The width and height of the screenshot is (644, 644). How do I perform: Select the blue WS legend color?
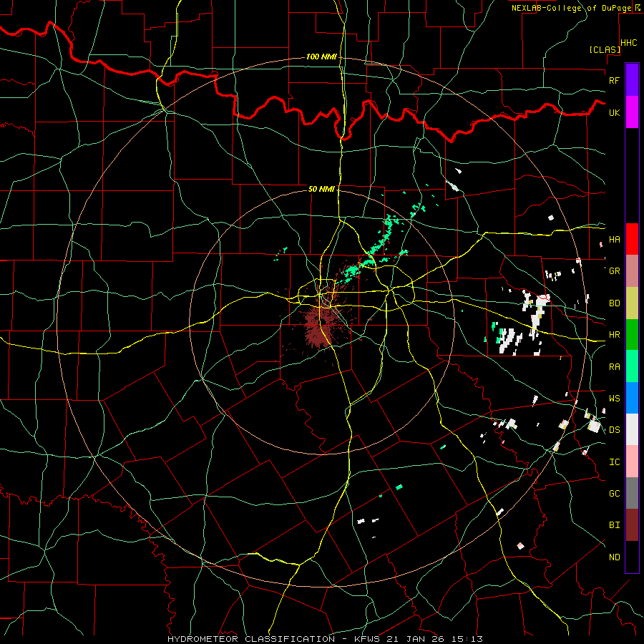pyautogui.click(x=632, y=398)
